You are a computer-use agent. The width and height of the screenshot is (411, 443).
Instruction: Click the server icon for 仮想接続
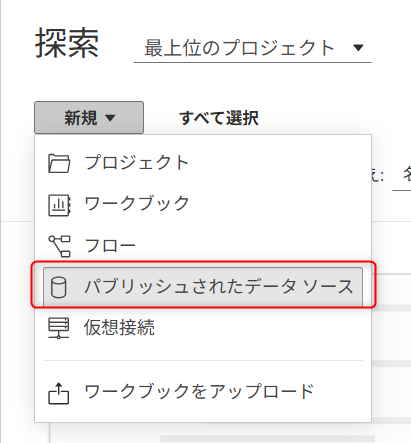point(59,328)
